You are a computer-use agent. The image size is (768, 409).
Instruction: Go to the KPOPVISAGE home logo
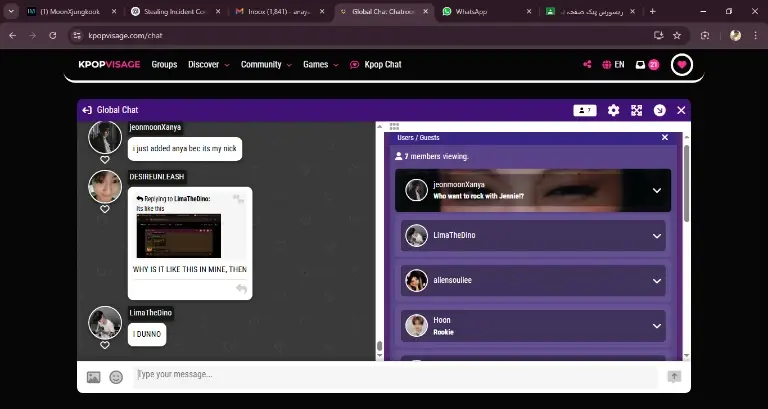pyautogui.click(x=109, y=65)
